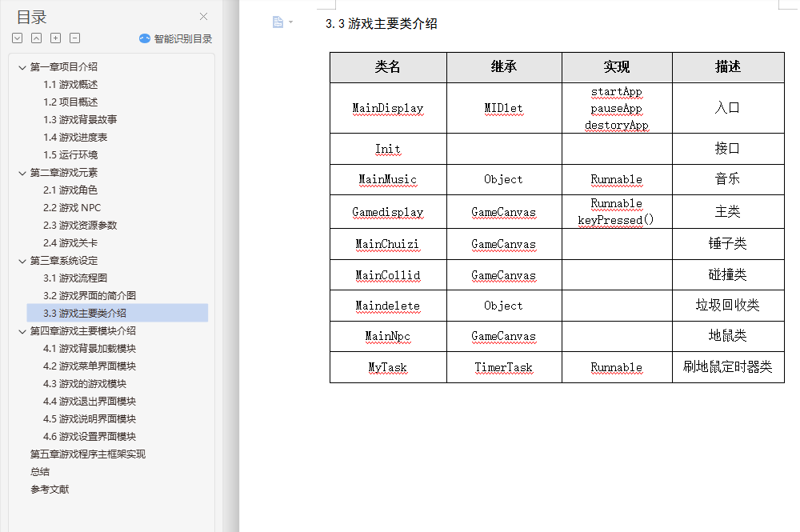Select 1.3 游戏背景故事 outline entry

coord(80,120)
